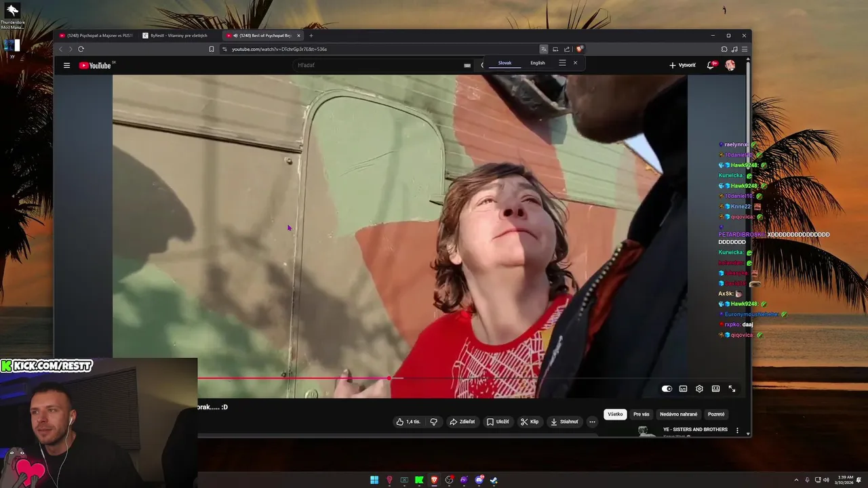Screen dimensions: 868x488
Task: Open the Discord taskbar icon
Action: (479, 480)
